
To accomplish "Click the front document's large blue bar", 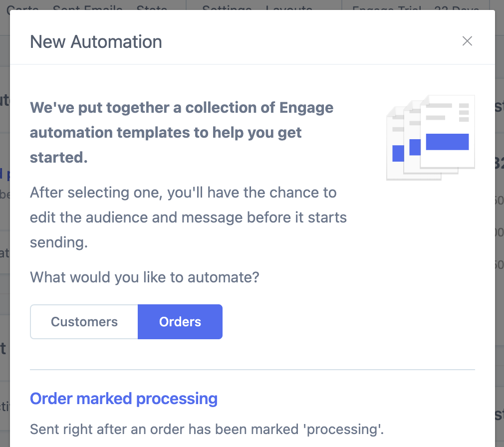I will click(447, 142).
